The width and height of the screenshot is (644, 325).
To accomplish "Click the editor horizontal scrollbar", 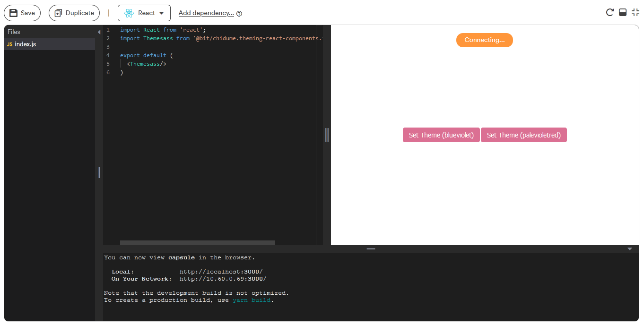I will tap(197, 242).
